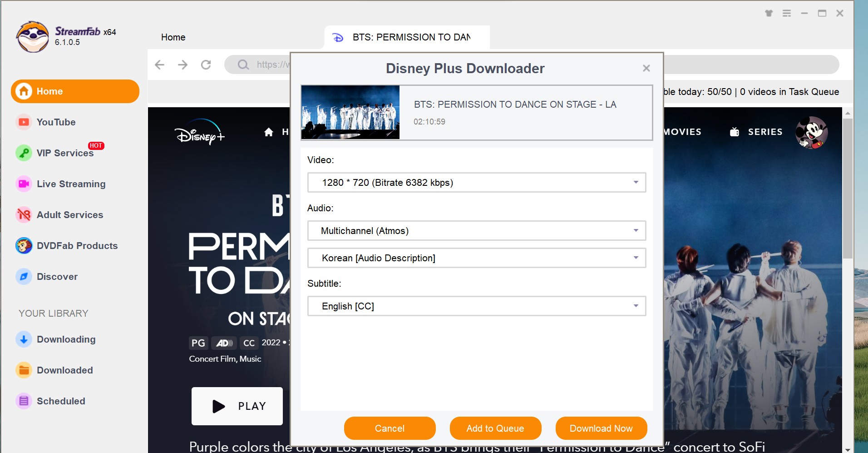Image resolution: width=868 pixels, height=453 pixels.
Task: Expand the English [CC] subtitle dropdown
Action: point(477,306)
